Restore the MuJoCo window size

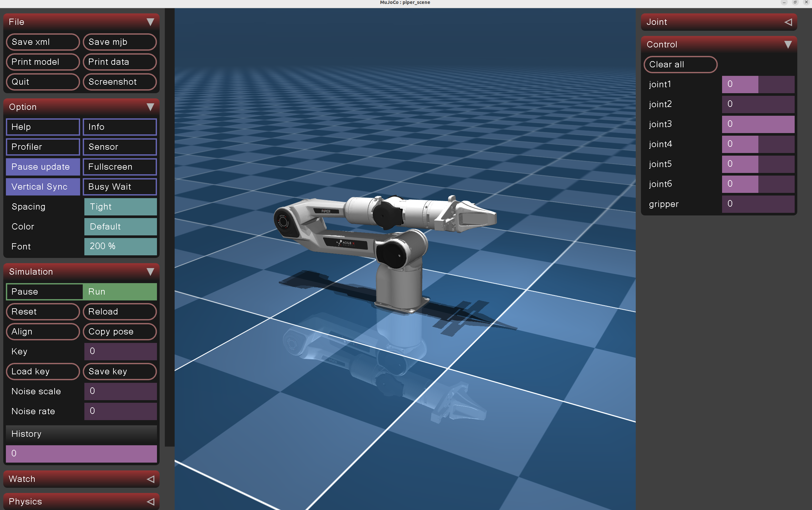pos(795,2)
